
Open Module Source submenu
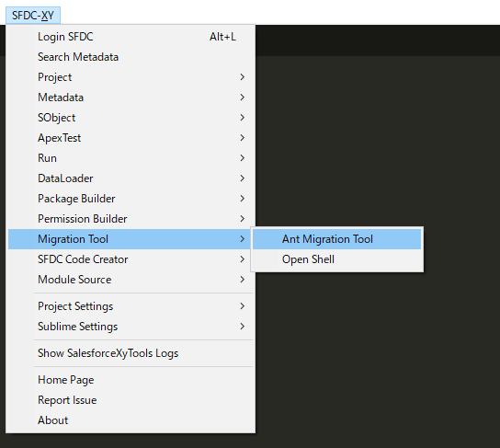pos(131,280)
